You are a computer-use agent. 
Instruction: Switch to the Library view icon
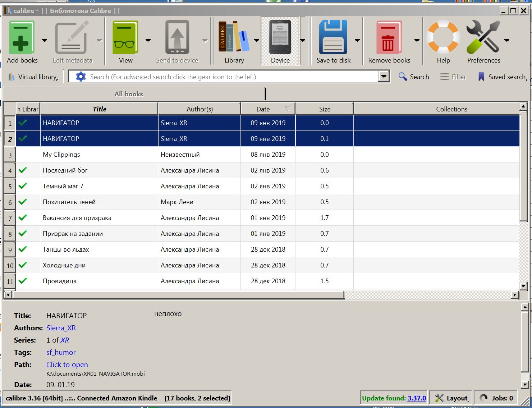(x=234, y=38)
